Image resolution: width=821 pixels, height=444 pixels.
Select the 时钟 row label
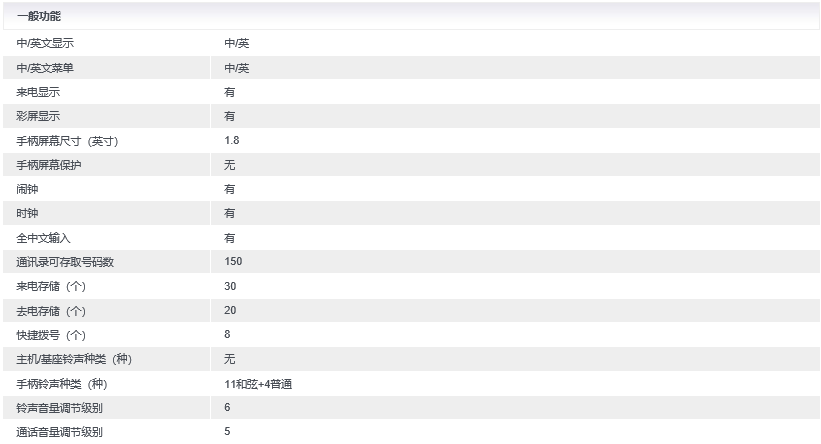tap(27, 213)
